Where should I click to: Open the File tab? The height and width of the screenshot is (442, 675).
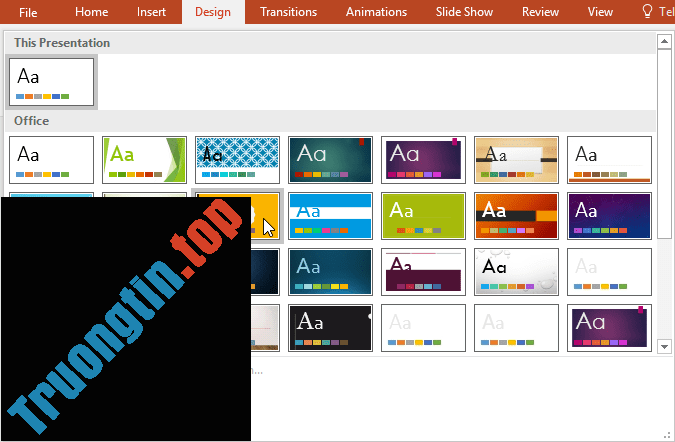pos(28,12)
